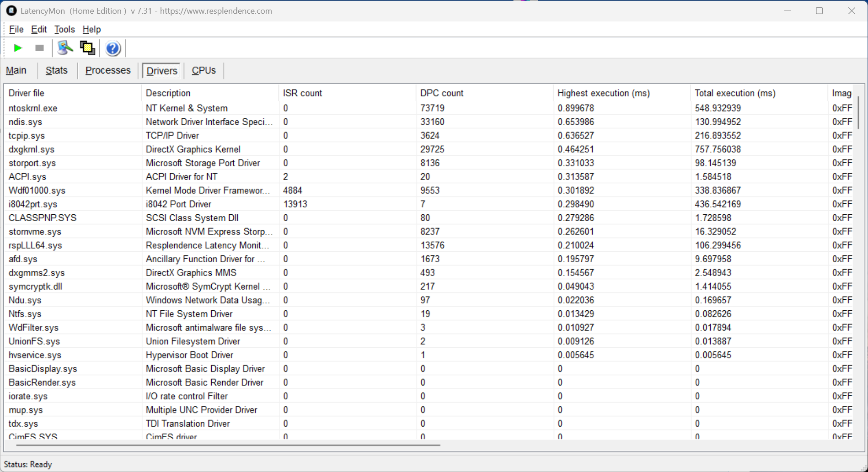Sort by Total execution (ms) column header
Viewport: 868px width, 472px height.
pyautogui.click(x=759, y=93)
